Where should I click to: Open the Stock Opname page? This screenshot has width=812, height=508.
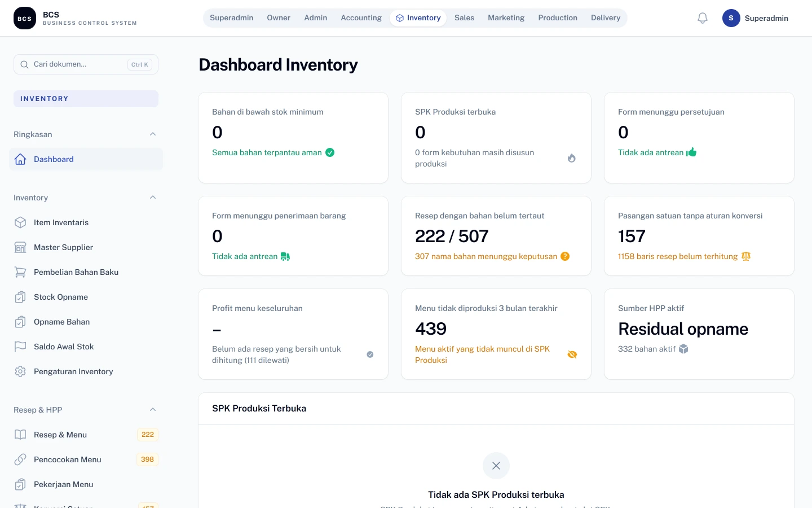[x=86, y=297]
